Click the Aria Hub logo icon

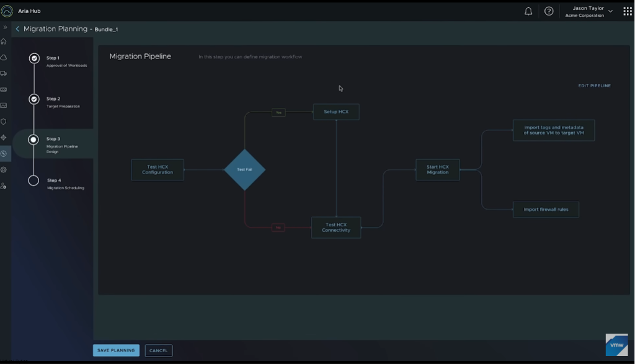point(7,11)
